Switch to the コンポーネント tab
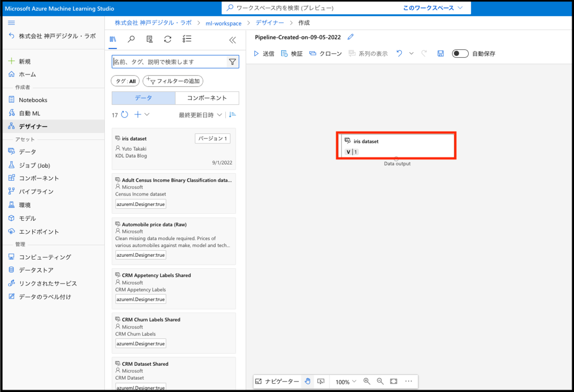The height and width of the screenshot is (392, 574). 207,98
